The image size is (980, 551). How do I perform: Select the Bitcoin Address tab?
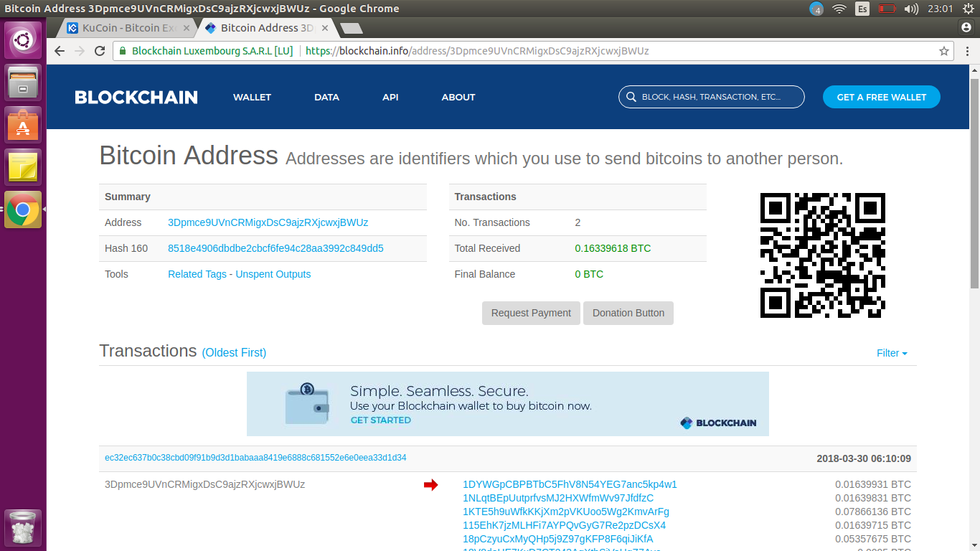(x=265, y=28)
